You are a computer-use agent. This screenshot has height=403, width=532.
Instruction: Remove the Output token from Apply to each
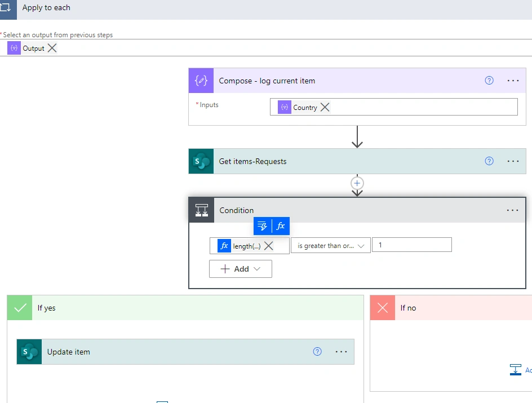tap(52, 48)
